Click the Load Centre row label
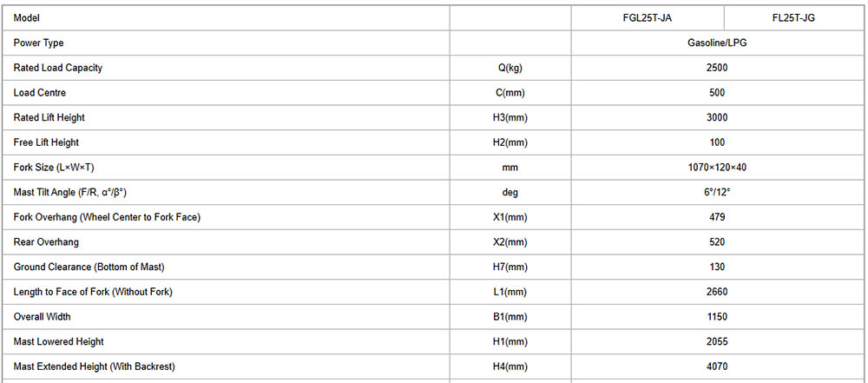 pyautogui.click(x=40, y=93)
